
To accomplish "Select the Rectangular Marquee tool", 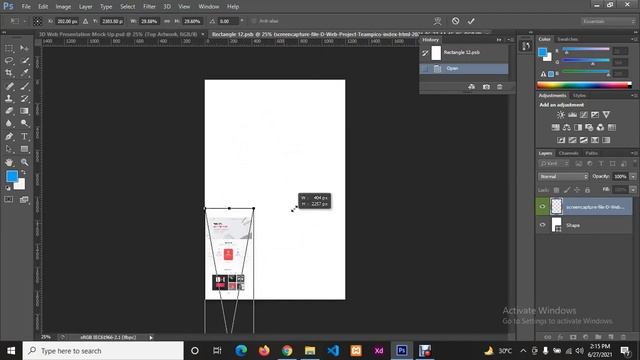I will tap(9, 48).
